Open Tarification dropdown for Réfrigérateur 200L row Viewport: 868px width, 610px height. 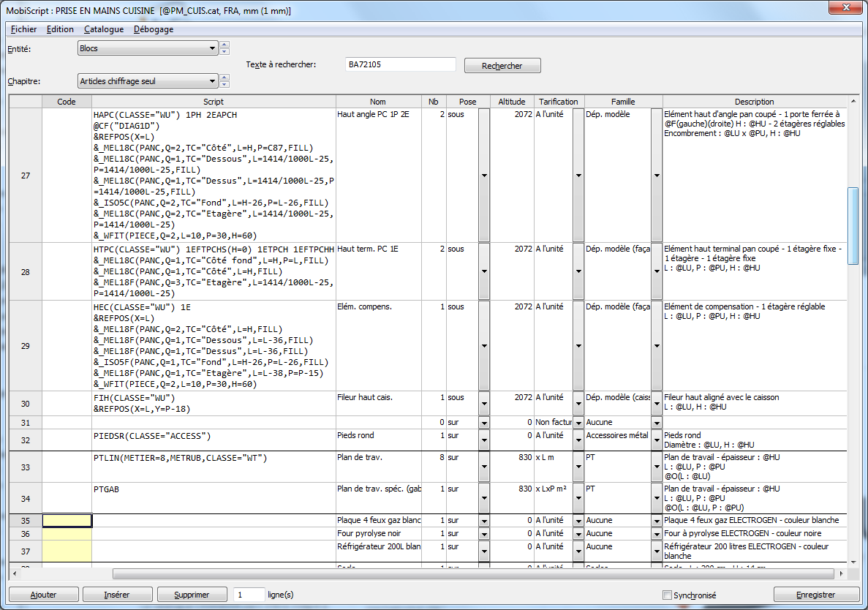(x=578, y=551)
